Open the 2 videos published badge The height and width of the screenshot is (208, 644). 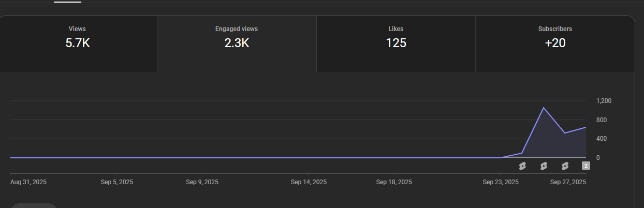[586, 166]
